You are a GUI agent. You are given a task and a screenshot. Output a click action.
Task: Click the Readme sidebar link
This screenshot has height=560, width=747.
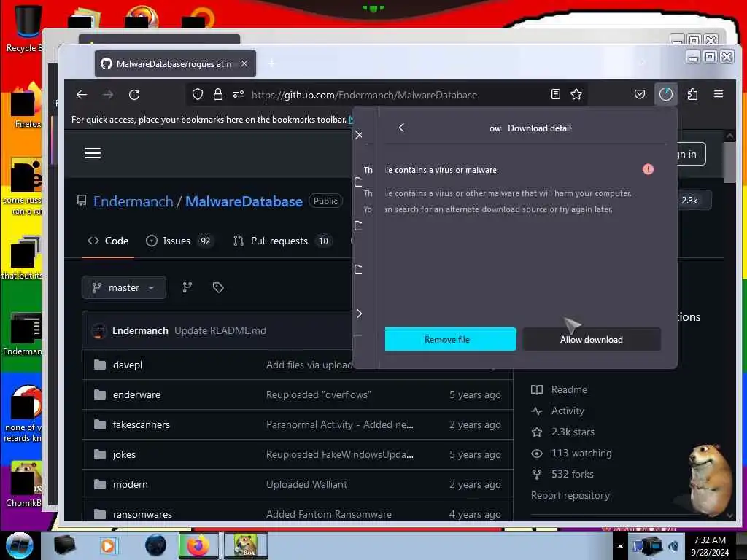tap(569, 389)
